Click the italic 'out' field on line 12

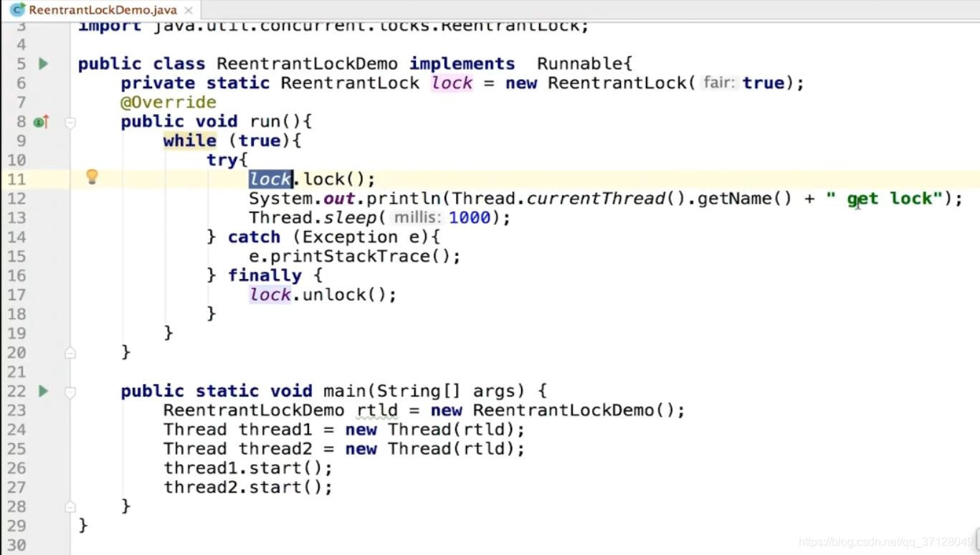coord(339,199)
